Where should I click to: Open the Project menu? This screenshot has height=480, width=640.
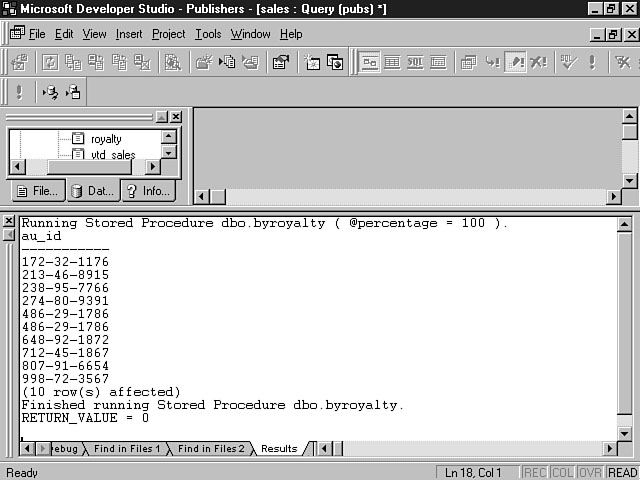click(x=168, y=34)
